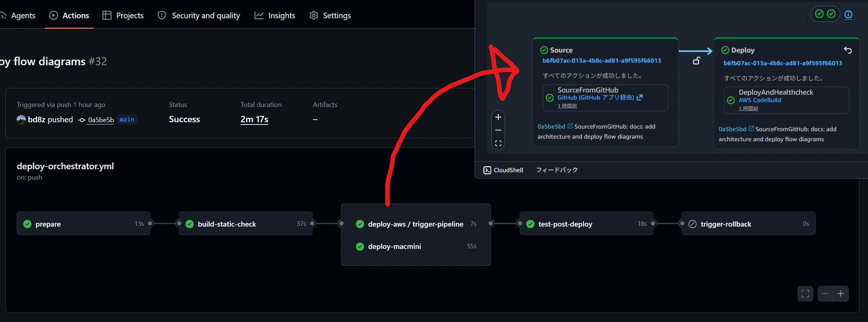The image size is (868, 322).
Task: Open bd8z user avatar
Action: (21, 119)
